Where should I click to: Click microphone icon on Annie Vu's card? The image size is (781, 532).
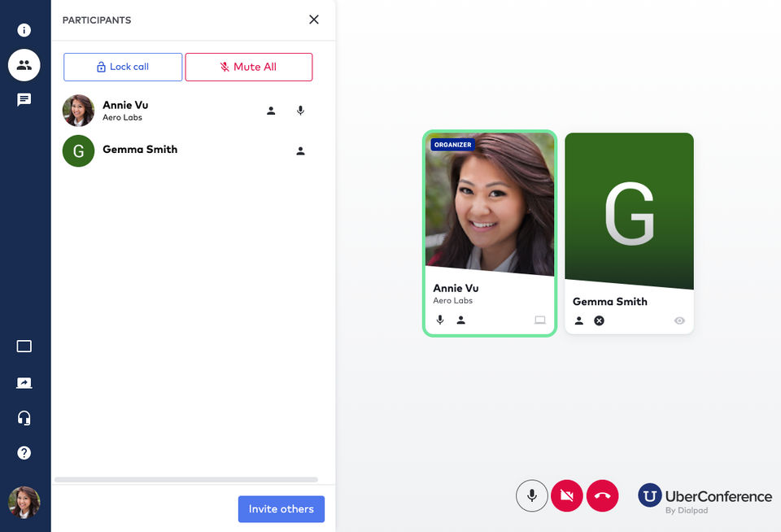(x=440, y=320)
